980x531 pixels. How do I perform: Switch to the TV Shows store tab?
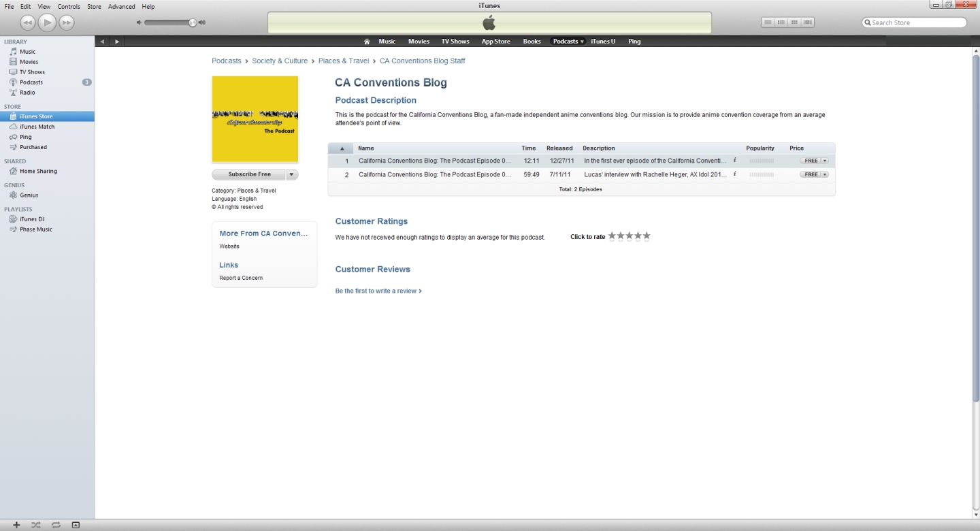click(455, 42)
